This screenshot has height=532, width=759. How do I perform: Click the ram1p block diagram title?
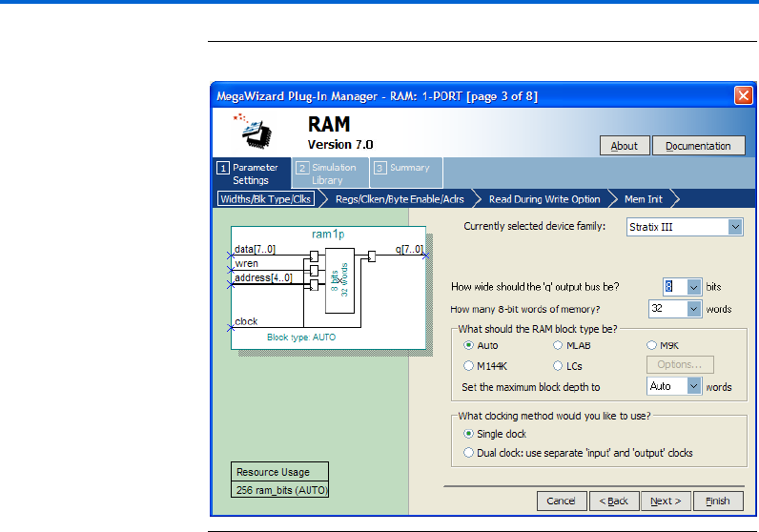[328, 235]
